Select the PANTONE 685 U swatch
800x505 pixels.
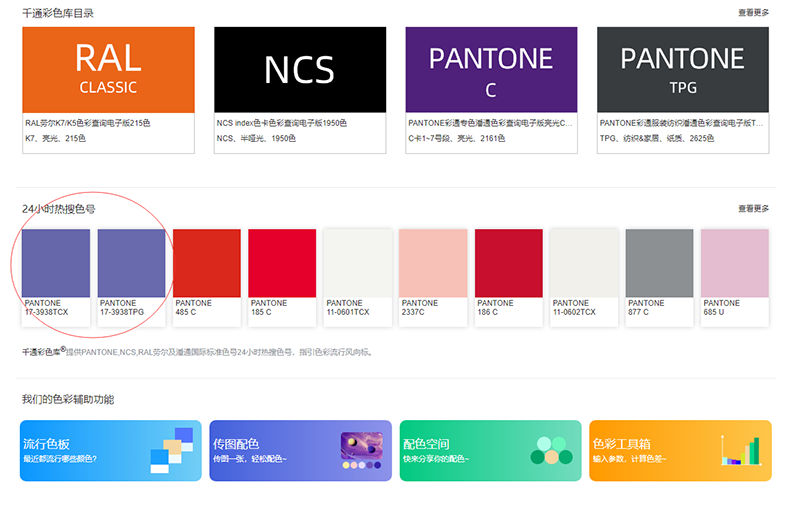tap(735, 263)
